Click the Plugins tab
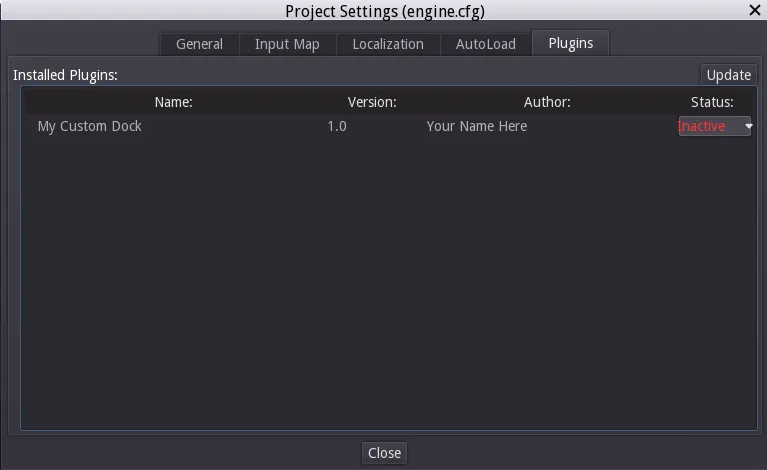The image size is (767, 470). (x=571, y=43)
